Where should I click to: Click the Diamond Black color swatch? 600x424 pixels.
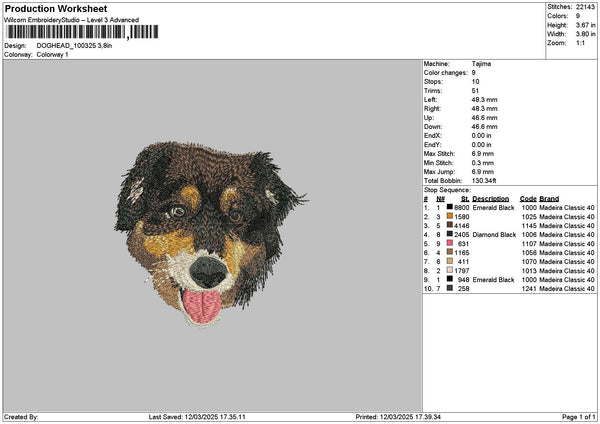coord(450,234)
